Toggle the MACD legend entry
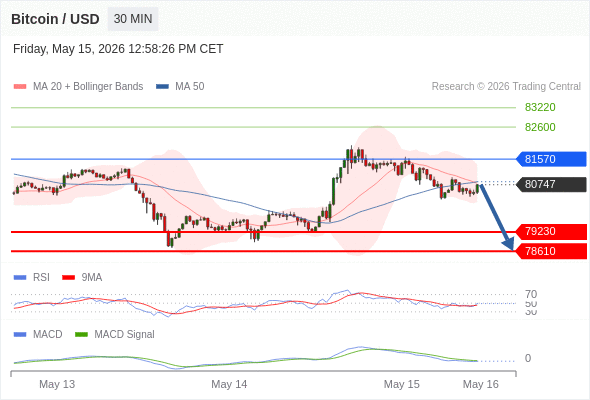The height and width of the screenshot is (400, 590). point(47,335)
